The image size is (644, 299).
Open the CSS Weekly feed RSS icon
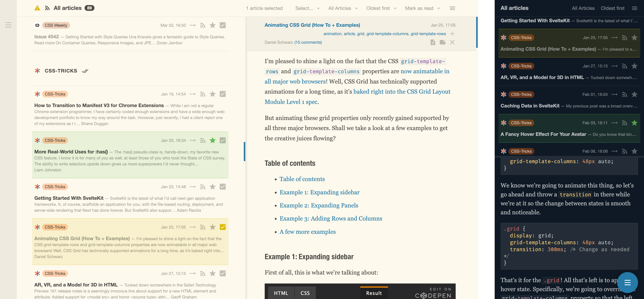(203, 25)
